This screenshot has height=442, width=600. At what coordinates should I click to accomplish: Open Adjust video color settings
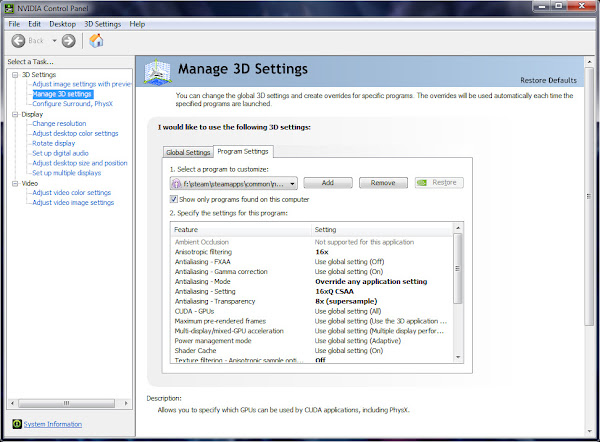tap(72, 192)
